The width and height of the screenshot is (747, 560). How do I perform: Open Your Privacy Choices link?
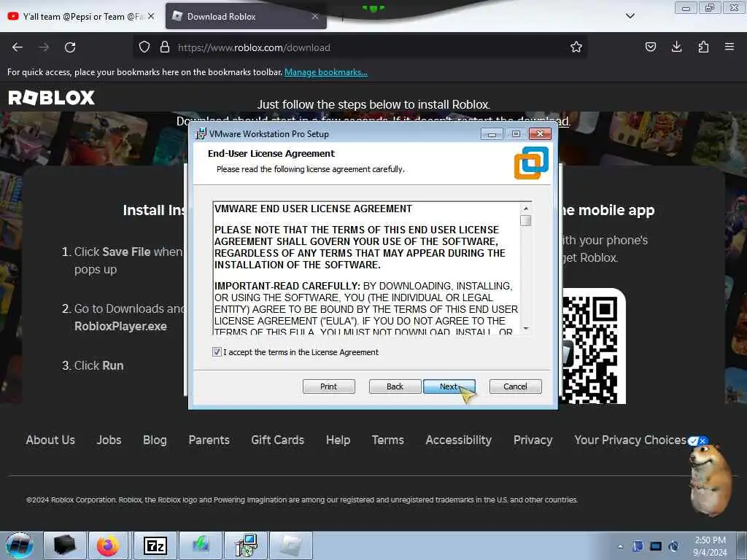(x=630, y=440)
